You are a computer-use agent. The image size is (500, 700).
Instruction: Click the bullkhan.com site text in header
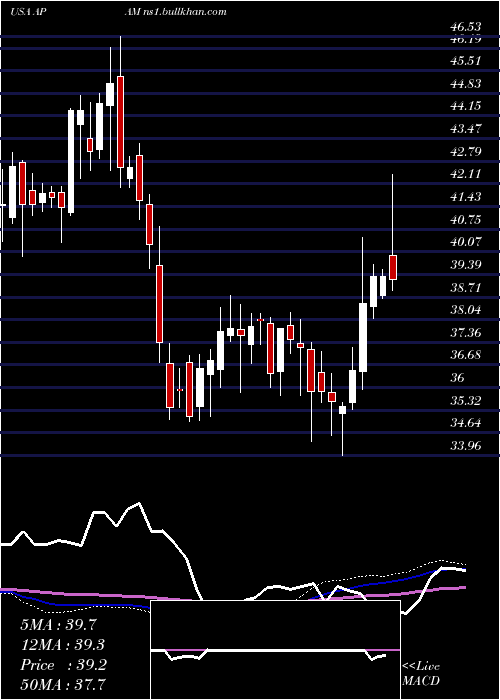[195, 11]
